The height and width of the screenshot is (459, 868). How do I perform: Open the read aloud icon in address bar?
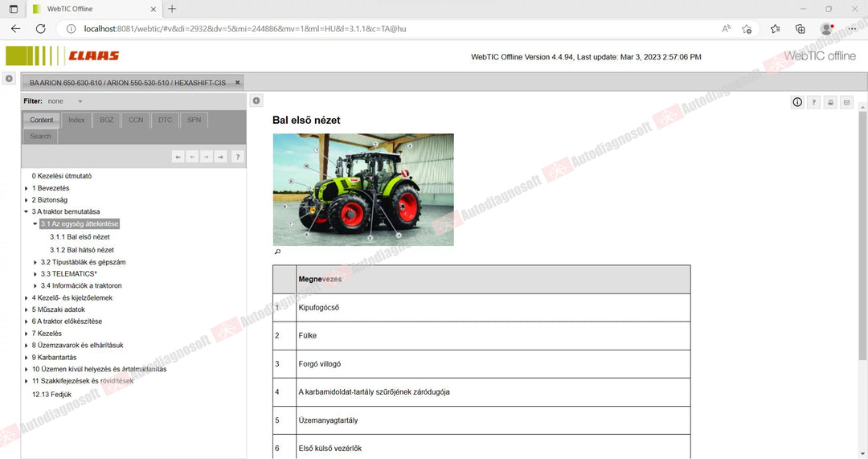pyautogui.click(x=726, y=29)
